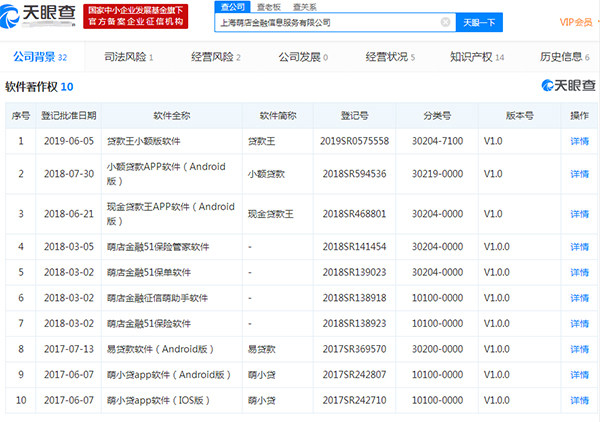The height and width of the screenshot is (422, 600).
Task: Open the 知识产权 tab
Action: point(477,57)
